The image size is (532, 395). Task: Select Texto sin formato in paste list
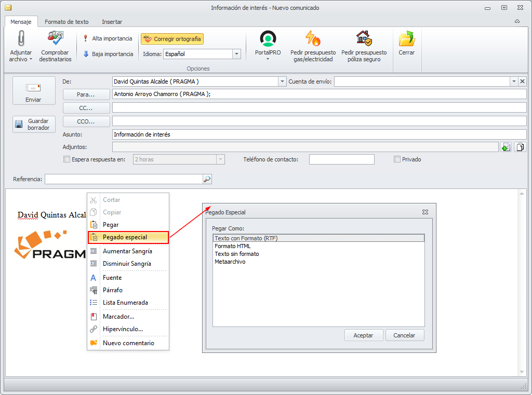[237, 254]
